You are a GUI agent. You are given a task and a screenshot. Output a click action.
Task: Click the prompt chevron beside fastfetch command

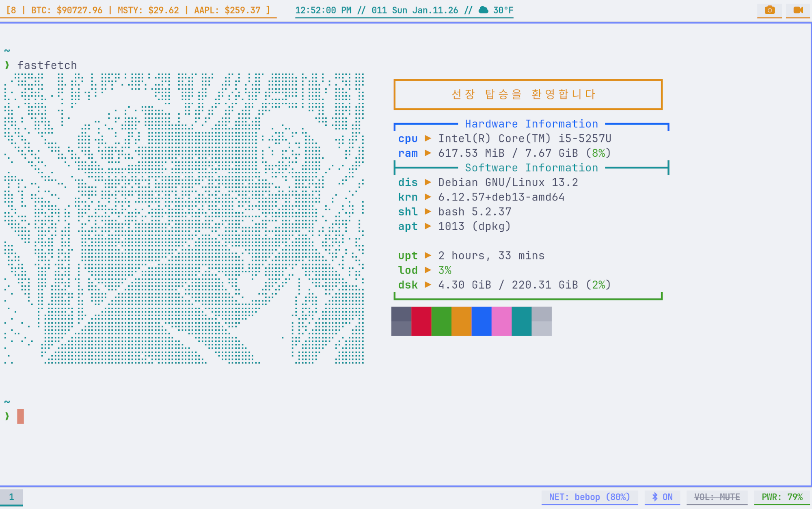tap(7, 65)
